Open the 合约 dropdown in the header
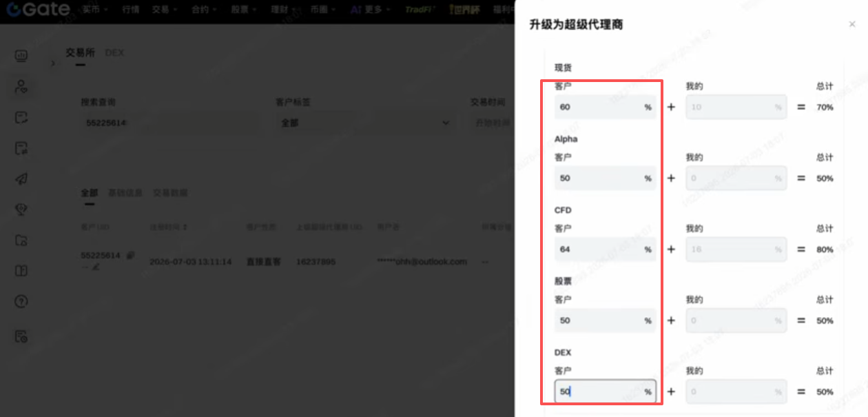868x417 pixels. [204, 10]
